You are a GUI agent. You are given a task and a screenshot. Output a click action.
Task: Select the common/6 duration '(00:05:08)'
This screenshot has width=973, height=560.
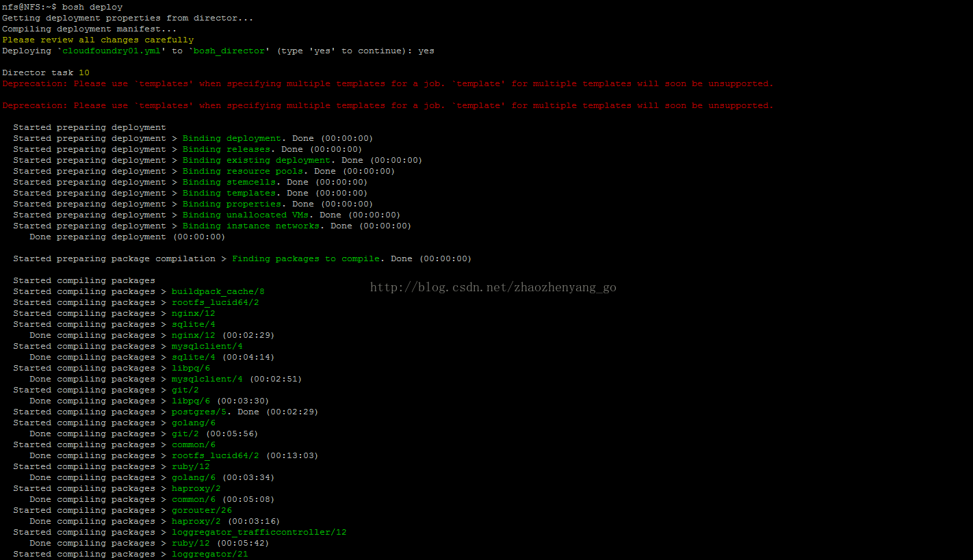click(248, 499)
